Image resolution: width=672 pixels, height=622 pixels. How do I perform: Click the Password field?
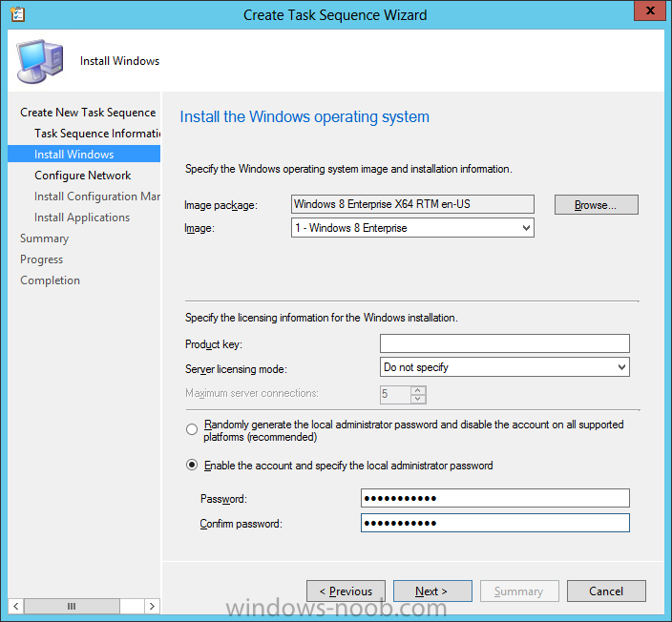[x=495, y=498]
